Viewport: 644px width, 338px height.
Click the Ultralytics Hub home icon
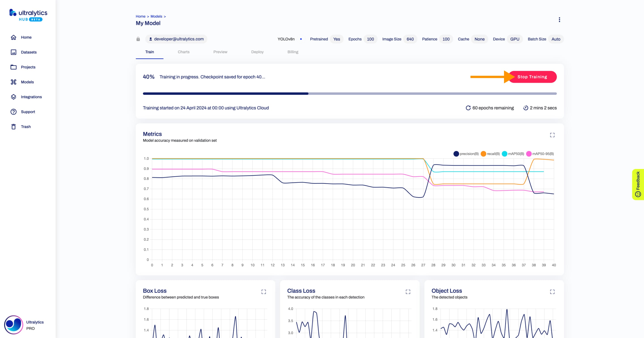coord(13,37)
